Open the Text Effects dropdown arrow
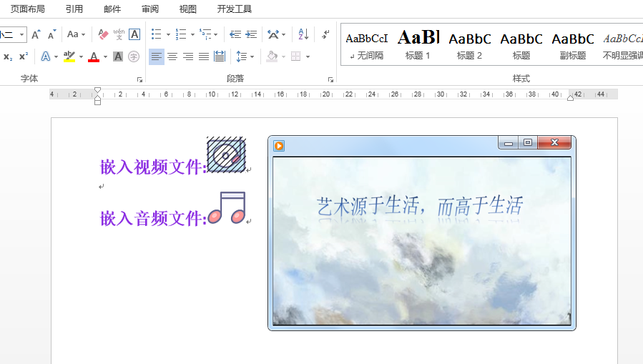 click(x=57, y=56)
